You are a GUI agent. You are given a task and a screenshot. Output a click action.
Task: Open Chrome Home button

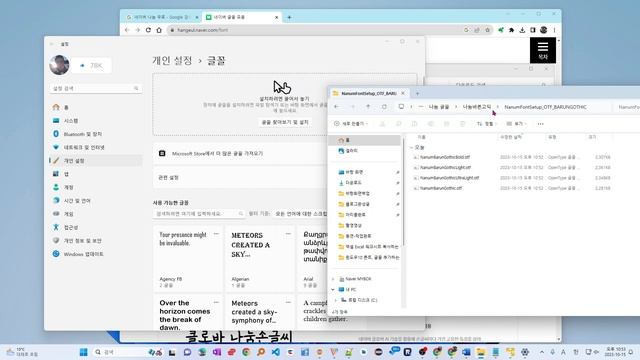(159, 30)
